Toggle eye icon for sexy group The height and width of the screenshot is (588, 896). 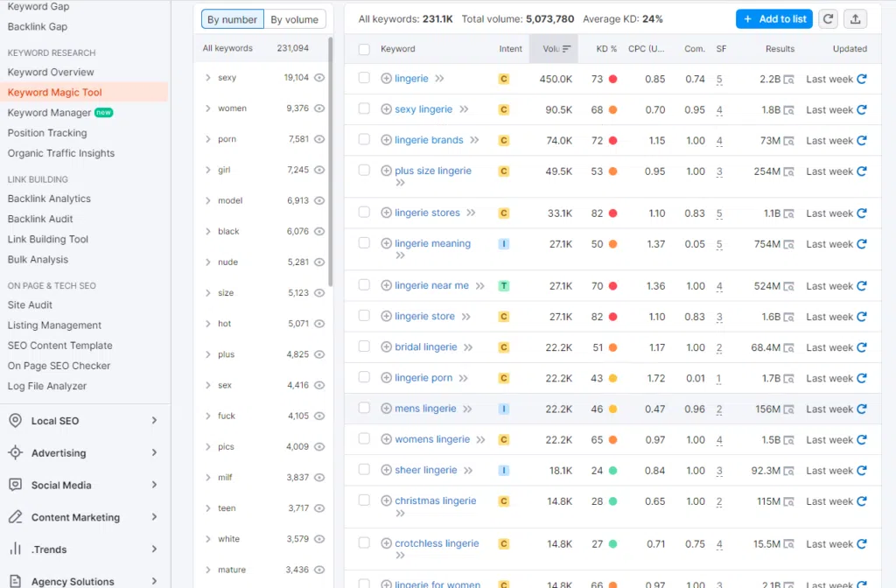pyautogui.click(x=319, y=77)
